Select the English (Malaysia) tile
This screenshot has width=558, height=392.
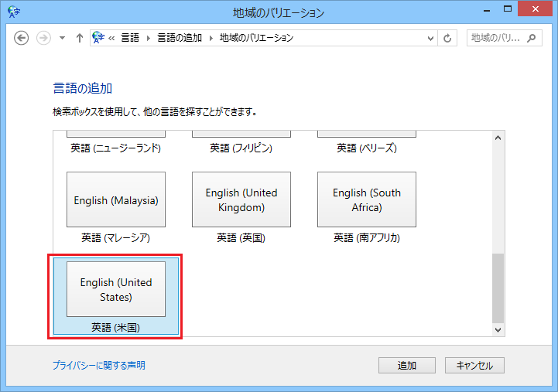point(116,199)
